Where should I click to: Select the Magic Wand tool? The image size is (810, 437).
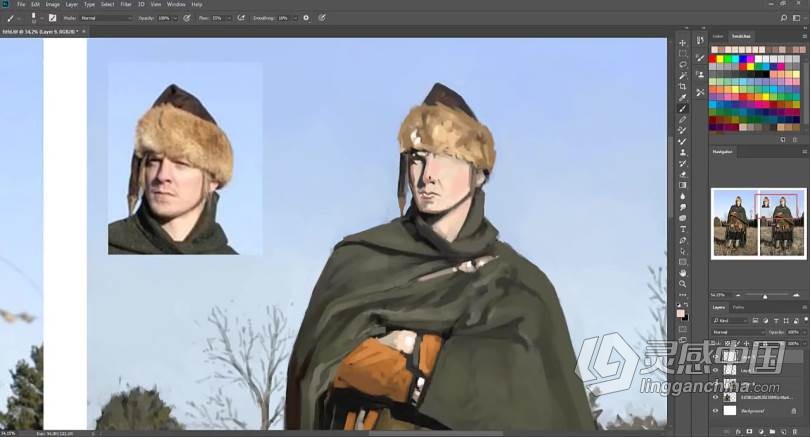click(x=682, y=75)
